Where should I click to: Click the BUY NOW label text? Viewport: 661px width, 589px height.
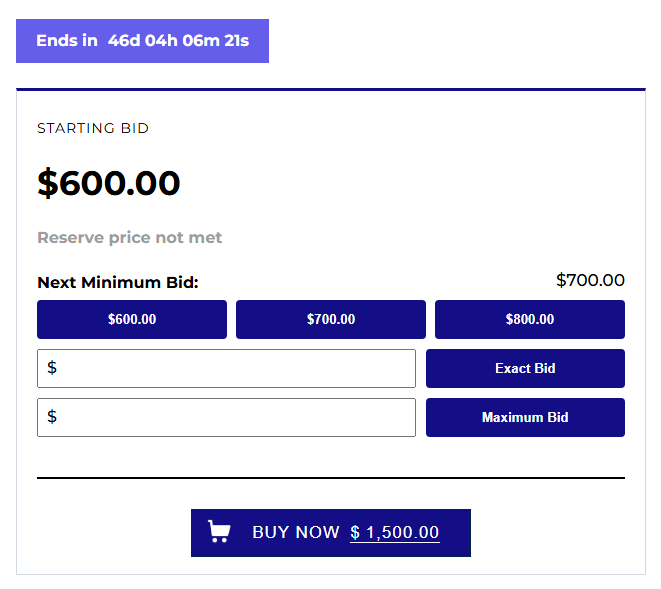296,532
